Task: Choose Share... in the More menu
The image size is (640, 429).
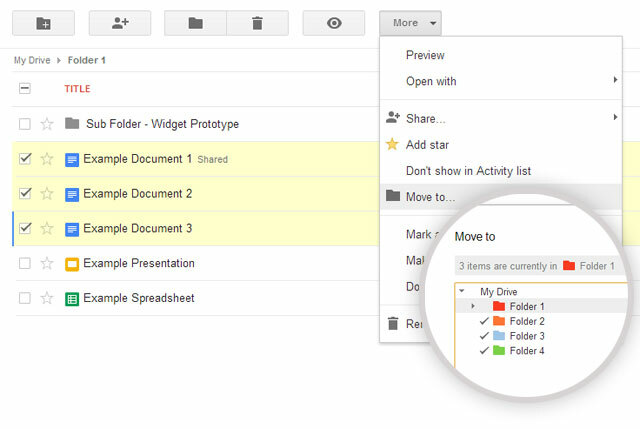Action: point(500,119)
